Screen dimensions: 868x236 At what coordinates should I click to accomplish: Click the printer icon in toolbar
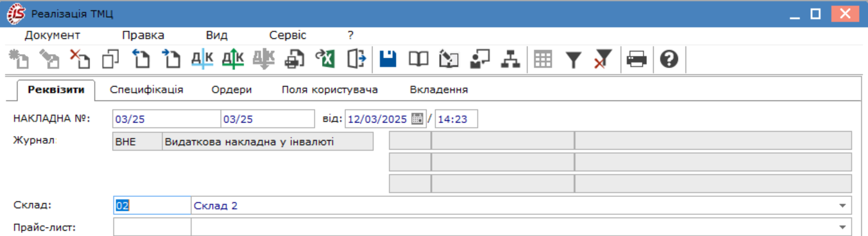click(636, 59)
